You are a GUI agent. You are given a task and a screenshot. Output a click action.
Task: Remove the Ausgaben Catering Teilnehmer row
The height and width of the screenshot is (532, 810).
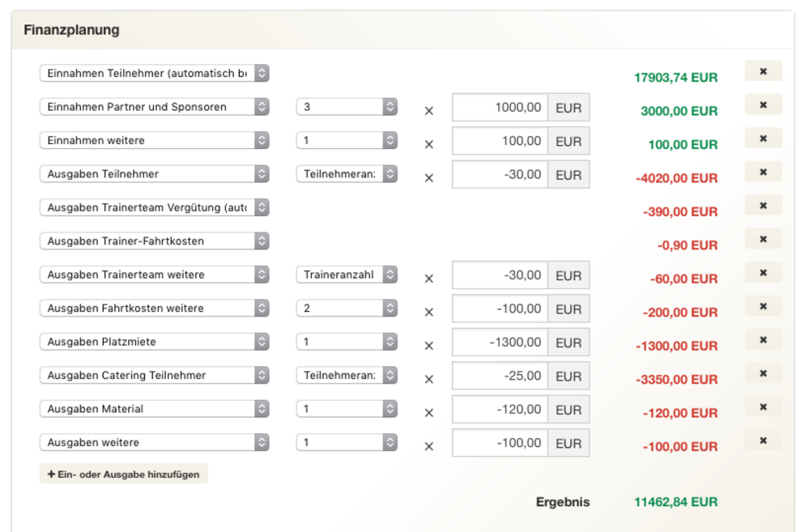tap(763, 373)
